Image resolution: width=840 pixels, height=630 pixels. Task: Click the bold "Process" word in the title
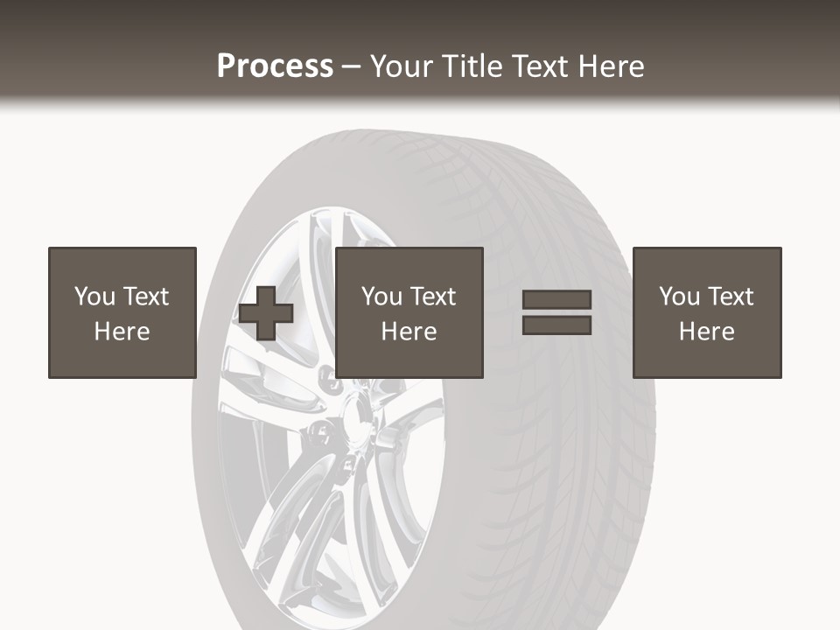(275, 66)
